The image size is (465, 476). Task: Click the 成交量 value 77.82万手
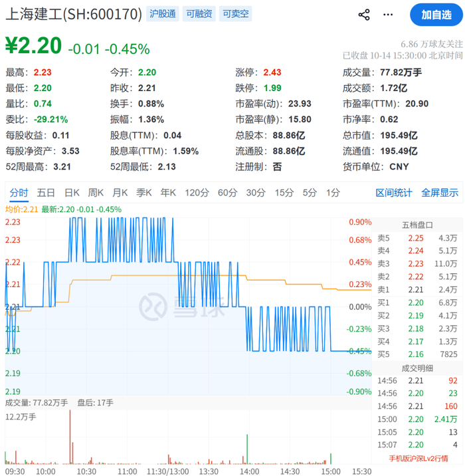(401, 72)
